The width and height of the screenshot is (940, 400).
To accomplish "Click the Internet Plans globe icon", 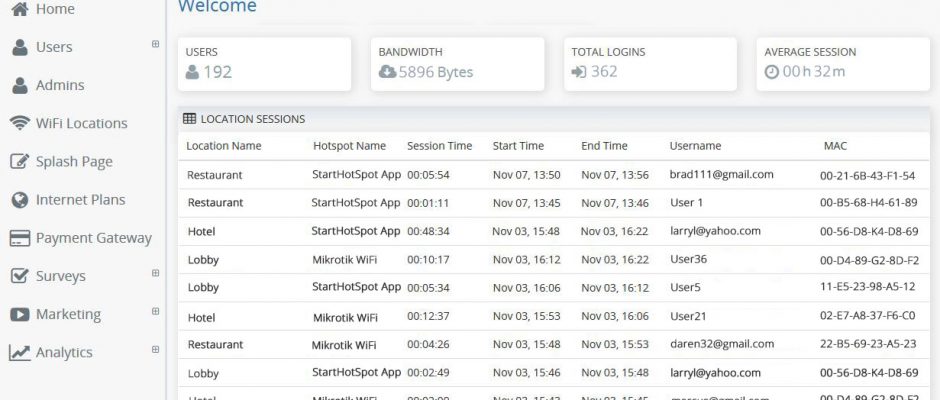I will (20, 200).
